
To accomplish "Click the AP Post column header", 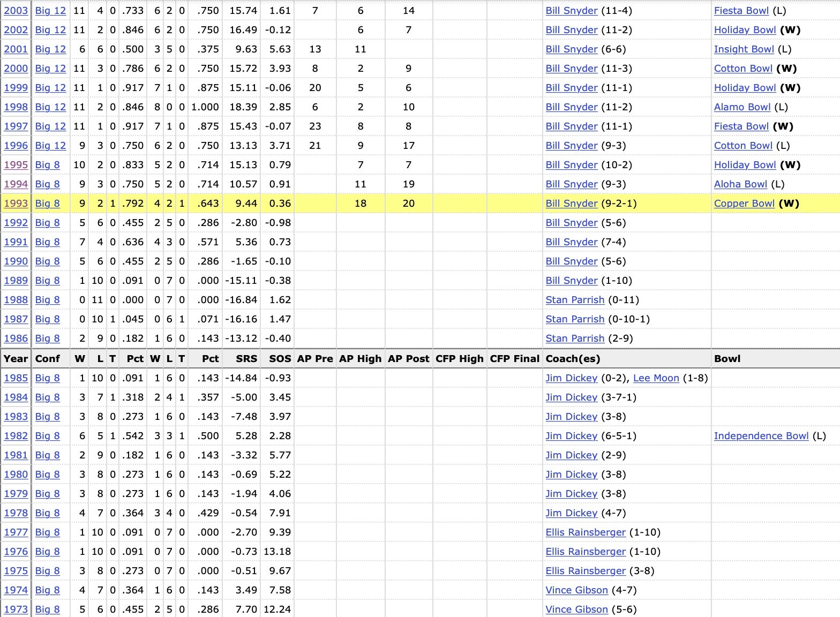I will point(408,359).
